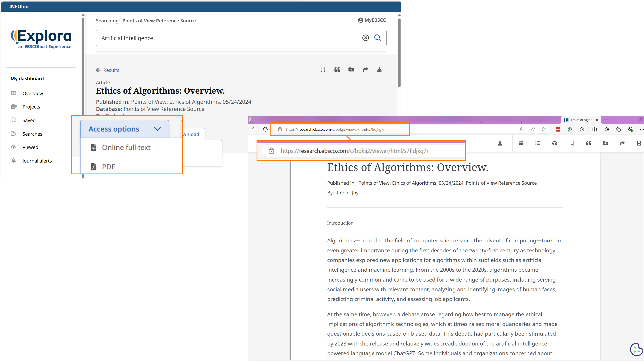
Task: Open the browser favorites list
Action: (x=607, y=129)
